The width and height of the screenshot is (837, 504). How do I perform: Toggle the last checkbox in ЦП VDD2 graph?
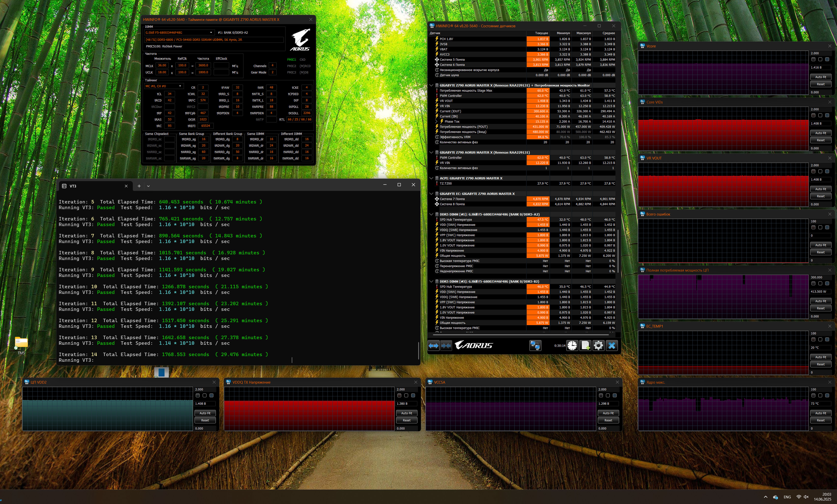tap(211, 395)
